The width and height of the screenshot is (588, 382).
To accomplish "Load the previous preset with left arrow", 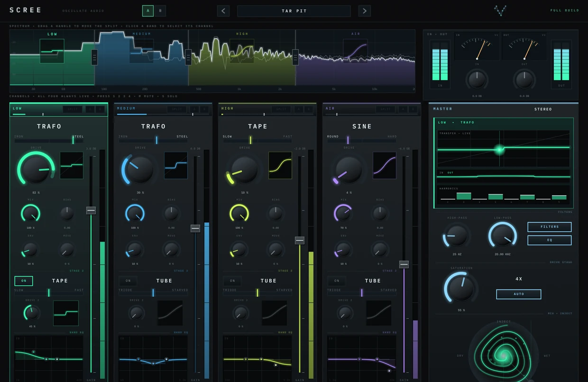I will [223, 11].
